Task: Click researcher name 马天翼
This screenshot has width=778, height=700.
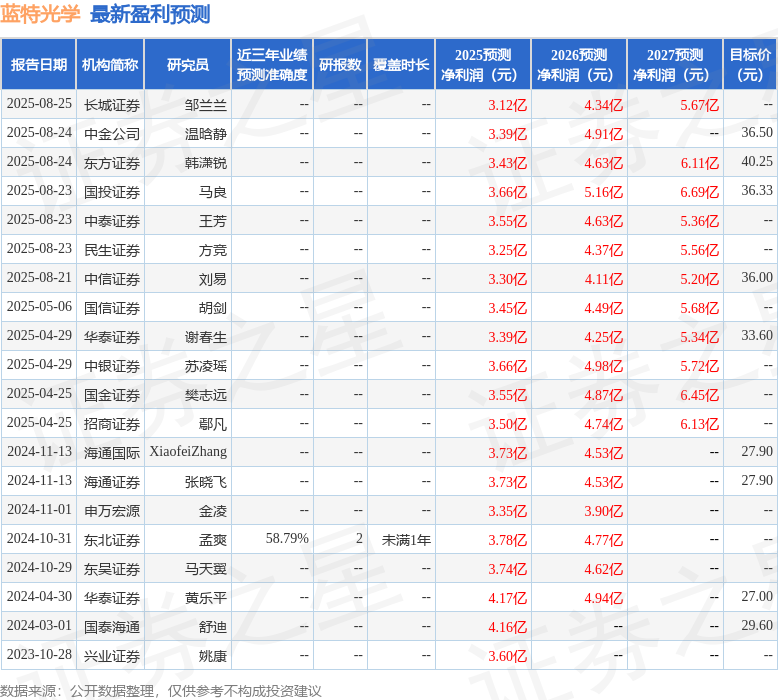Action: tap(205, 569)
